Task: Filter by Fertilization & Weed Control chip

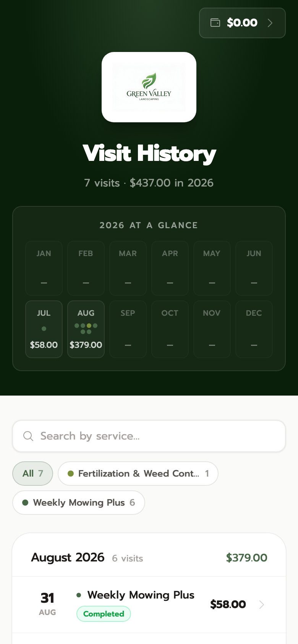Action: click(138, 474)
